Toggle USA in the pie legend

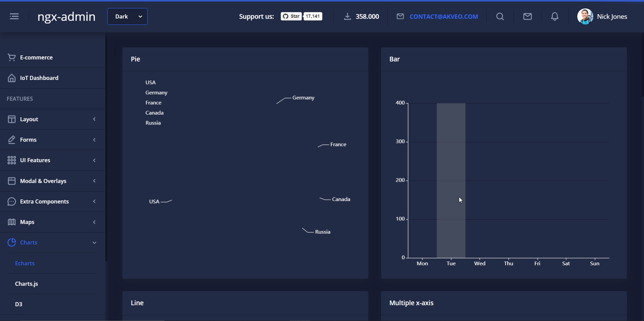(151, 83)
